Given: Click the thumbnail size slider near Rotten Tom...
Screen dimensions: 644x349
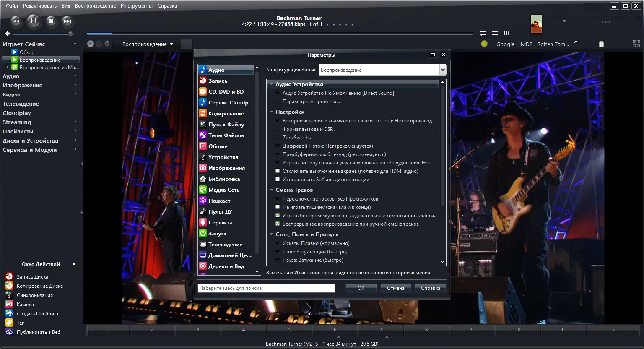Looking at the screenshot, I should coord(606,44).
